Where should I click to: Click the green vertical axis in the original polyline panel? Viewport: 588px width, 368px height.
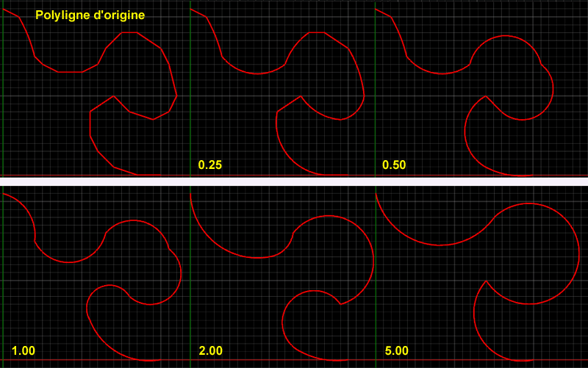(3, 110)
